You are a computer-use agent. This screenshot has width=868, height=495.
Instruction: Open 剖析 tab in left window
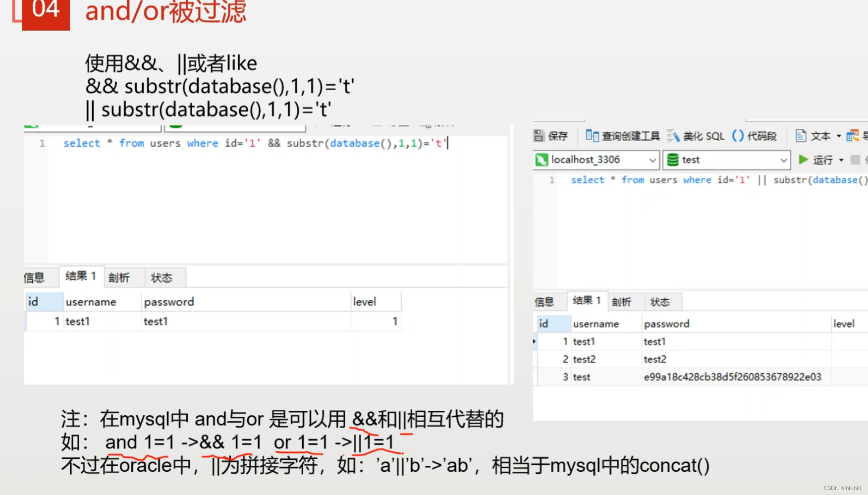(x=119, y=277)
